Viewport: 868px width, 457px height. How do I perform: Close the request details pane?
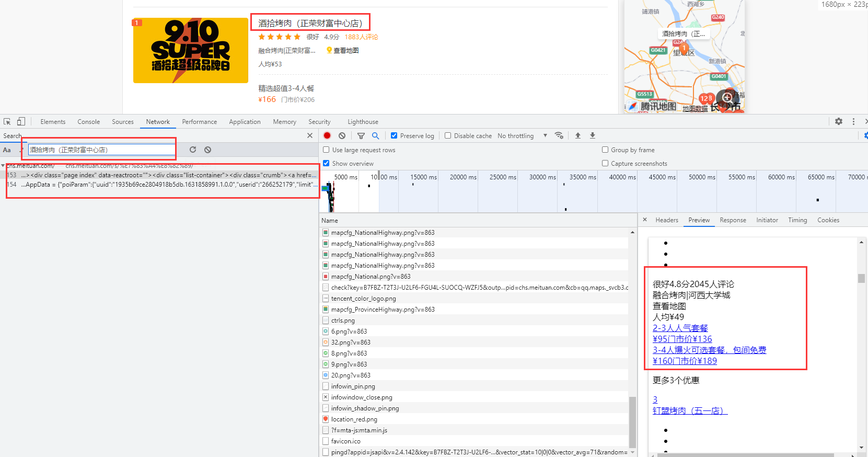point(645,220)
